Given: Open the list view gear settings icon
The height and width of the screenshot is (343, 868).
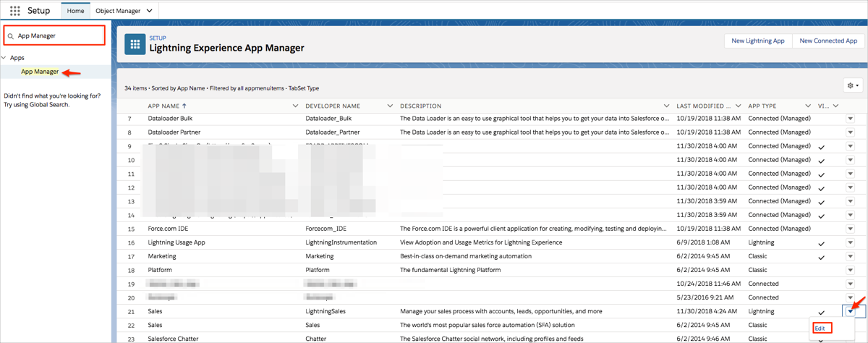Looking at the screenshot, I should (853, 85).
